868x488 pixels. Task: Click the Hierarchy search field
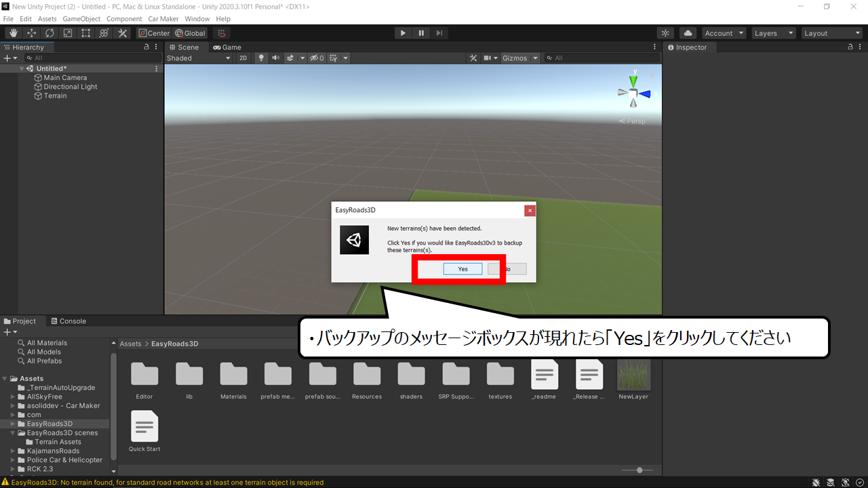point(92,58)
